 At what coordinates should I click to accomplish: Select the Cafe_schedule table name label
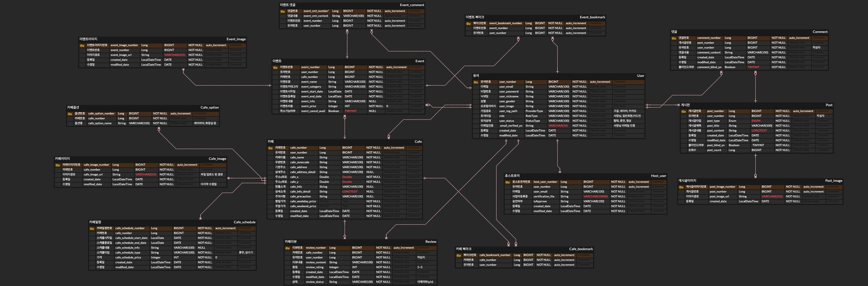244,222
